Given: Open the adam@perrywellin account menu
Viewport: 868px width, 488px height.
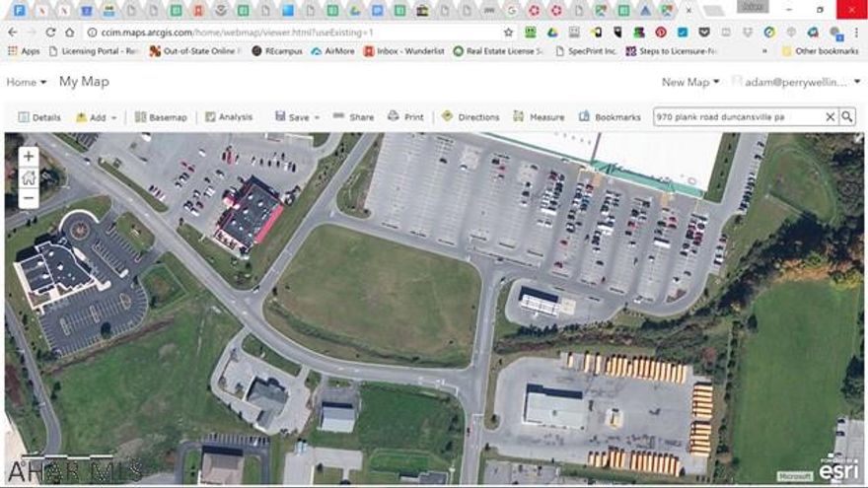Looking at the screenshot, I should click(796, 82).
